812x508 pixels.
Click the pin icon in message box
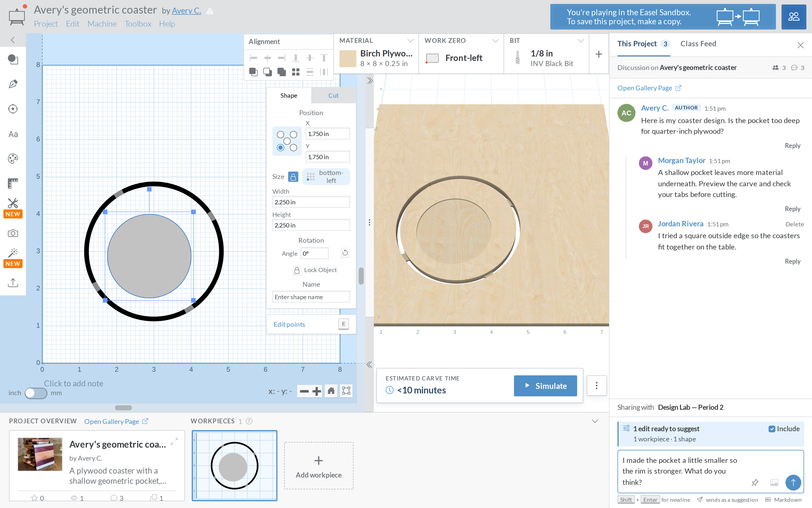(755, 483)
